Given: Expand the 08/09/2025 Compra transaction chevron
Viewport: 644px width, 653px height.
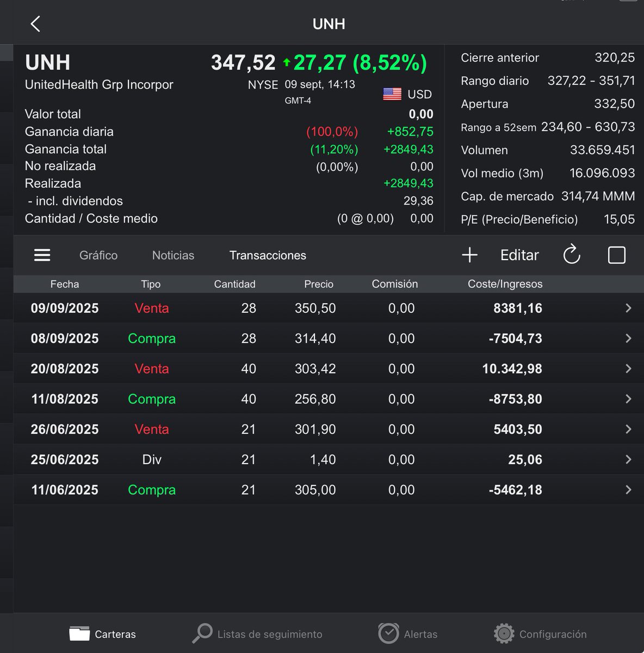Looking at the screenshot, I should [628, 338].
